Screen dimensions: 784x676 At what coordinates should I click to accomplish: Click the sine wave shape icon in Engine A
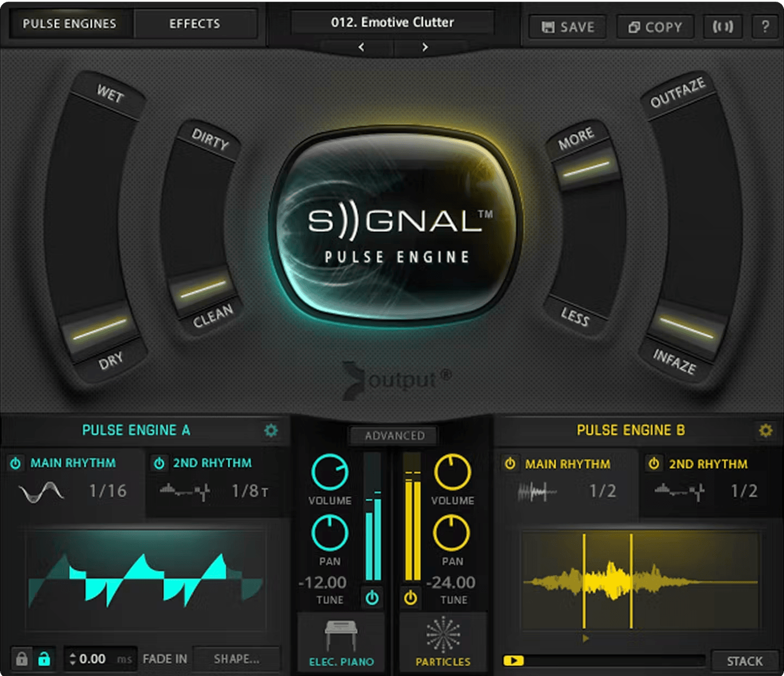[41, 492]
